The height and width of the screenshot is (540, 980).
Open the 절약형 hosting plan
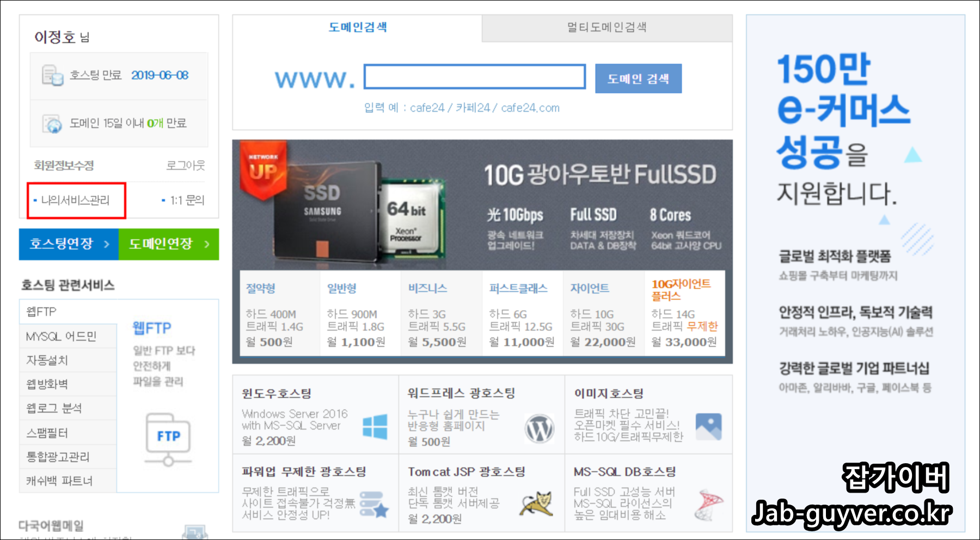pos(280,313)
